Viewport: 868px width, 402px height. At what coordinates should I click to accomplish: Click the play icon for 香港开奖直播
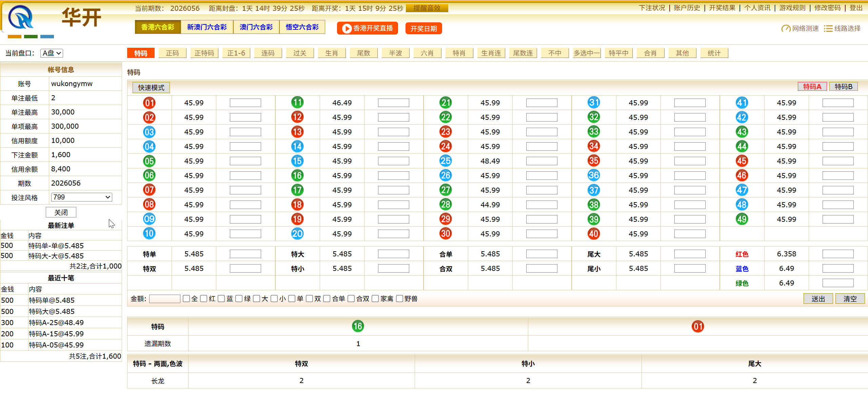[347, 28]
